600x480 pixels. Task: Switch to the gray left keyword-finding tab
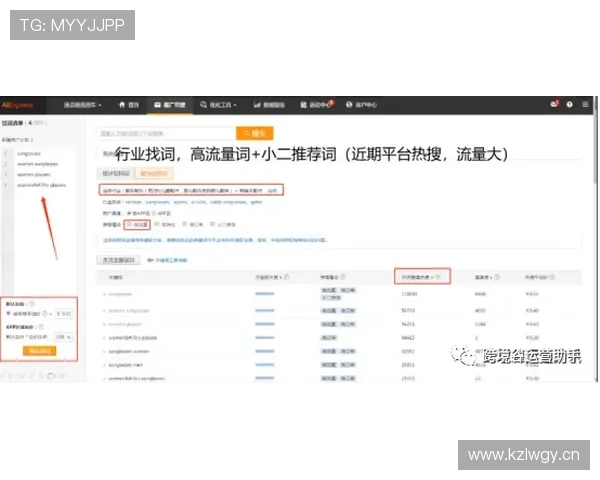click(x=116, y=173)
